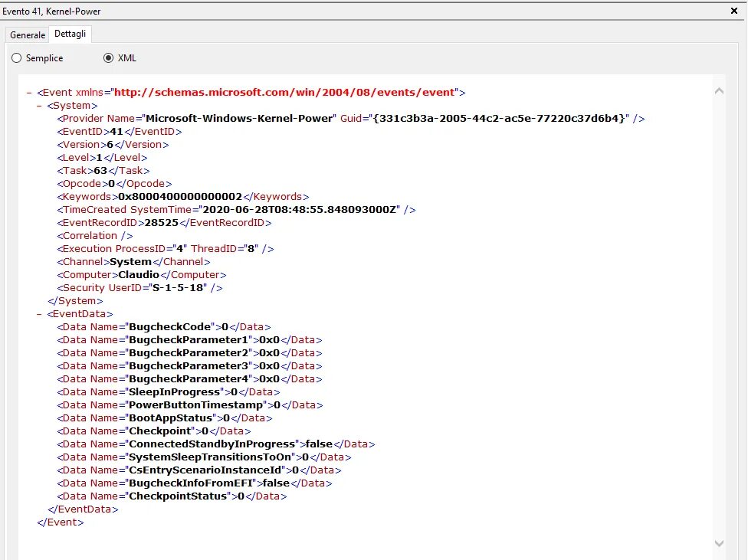Switch to the Generale tab
The height and width of the screenshot is (560, 748).
pyautogui.click(x=28, y=34)
